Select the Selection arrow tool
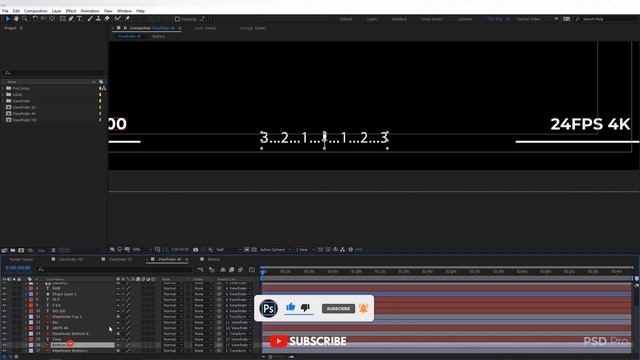 coord(8,19)
